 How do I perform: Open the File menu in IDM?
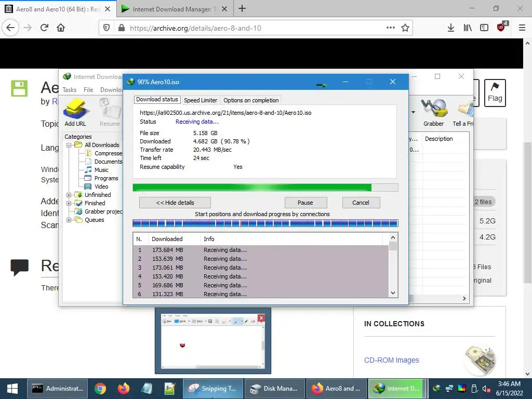(88, 89)
